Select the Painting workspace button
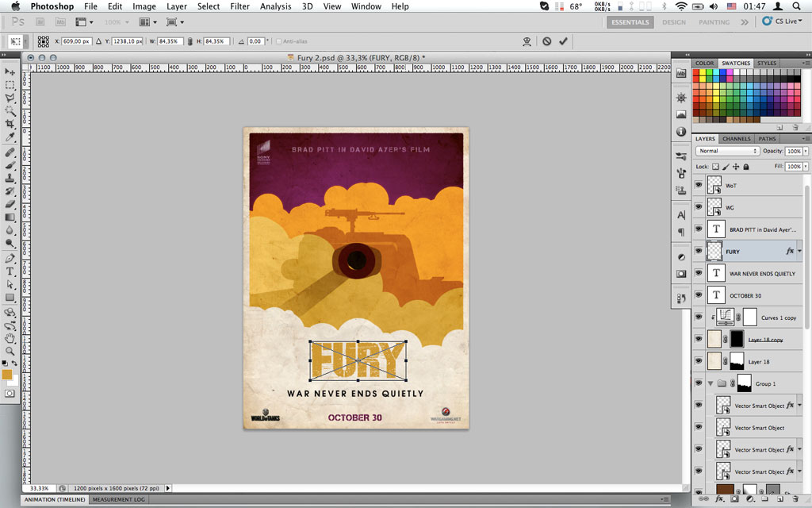Image resolution: width=812 pixels, height=508 pixels. pyautogui.click(x=714, y=21)
